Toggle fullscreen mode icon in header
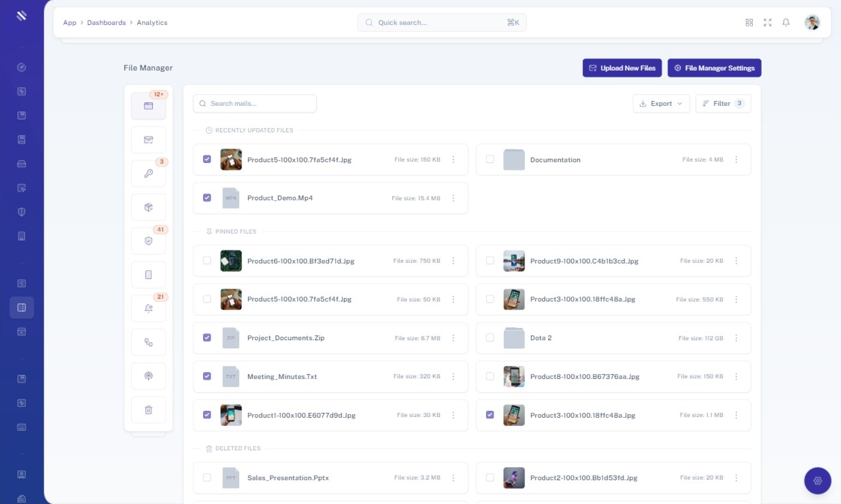The image size is (841, 504). pyautogui.click(x=767, y=22)
